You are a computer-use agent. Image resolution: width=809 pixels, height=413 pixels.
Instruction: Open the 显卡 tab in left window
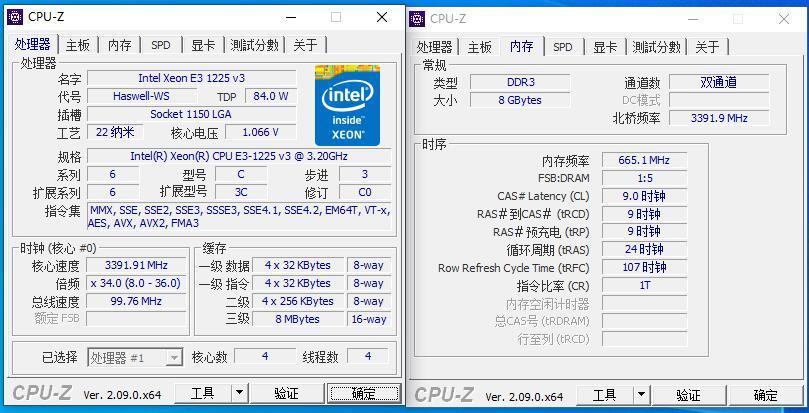(203, 45)
